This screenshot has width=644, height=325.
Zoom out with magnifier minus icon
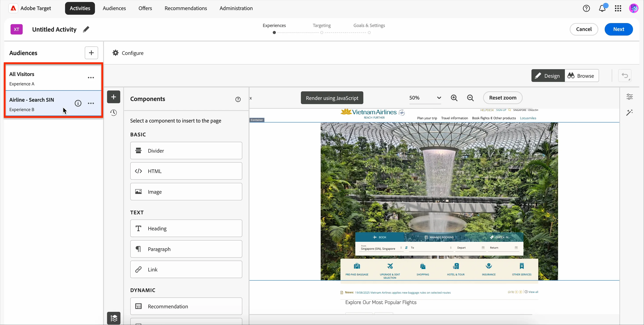(471, 98)
